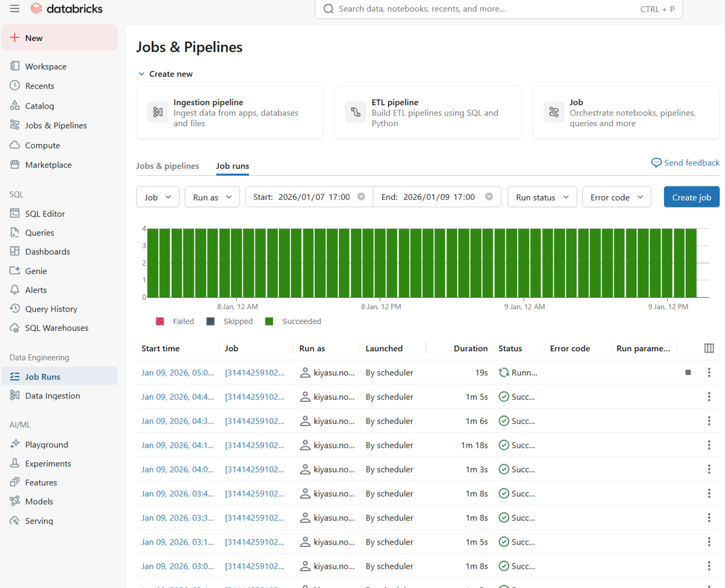Click the Run as column header

[312, 348]
